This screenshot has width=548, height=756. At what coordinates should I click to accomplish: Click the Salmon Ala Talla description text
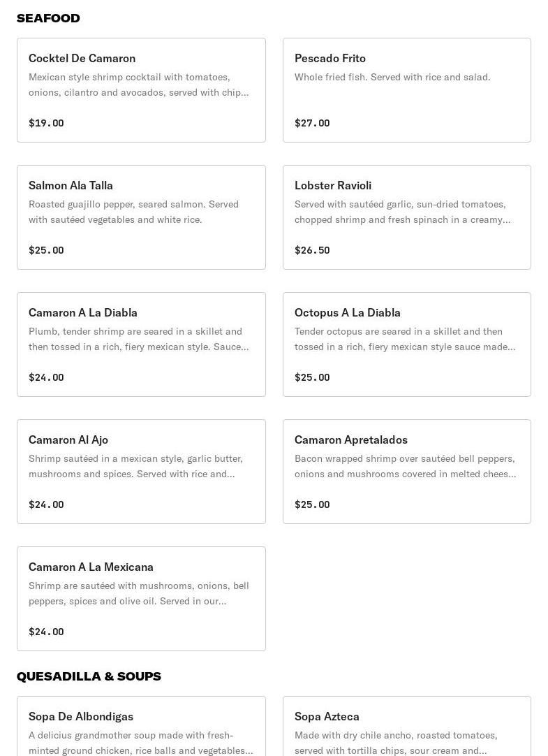[x=133, y=212]
